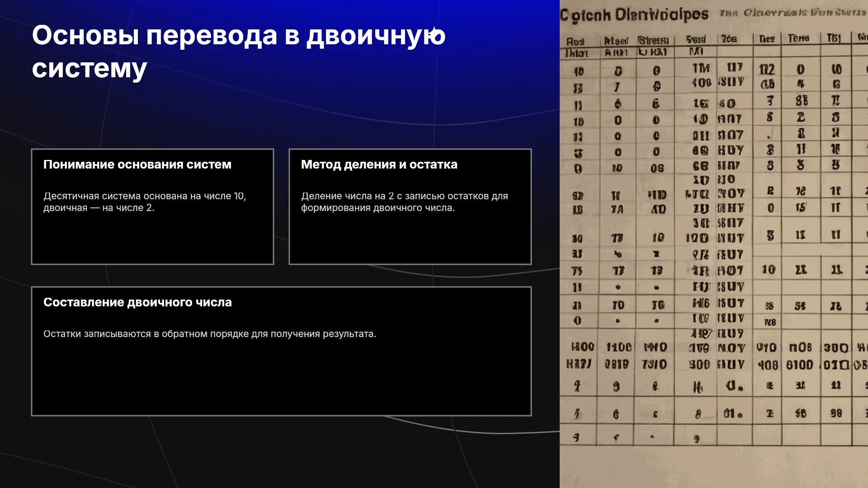
Task: Select the 'Составление двоичного числа' heading
Action: point(137,302)
